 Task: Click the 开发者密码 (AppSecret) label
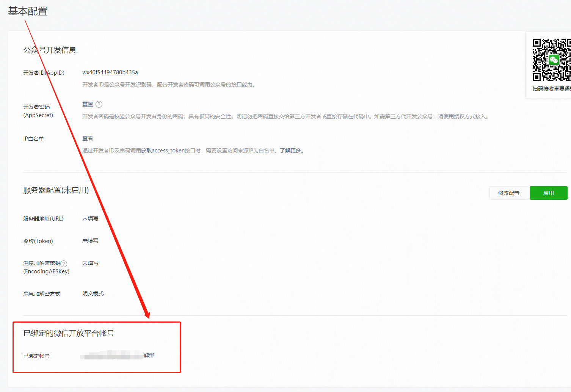[38, 111]
